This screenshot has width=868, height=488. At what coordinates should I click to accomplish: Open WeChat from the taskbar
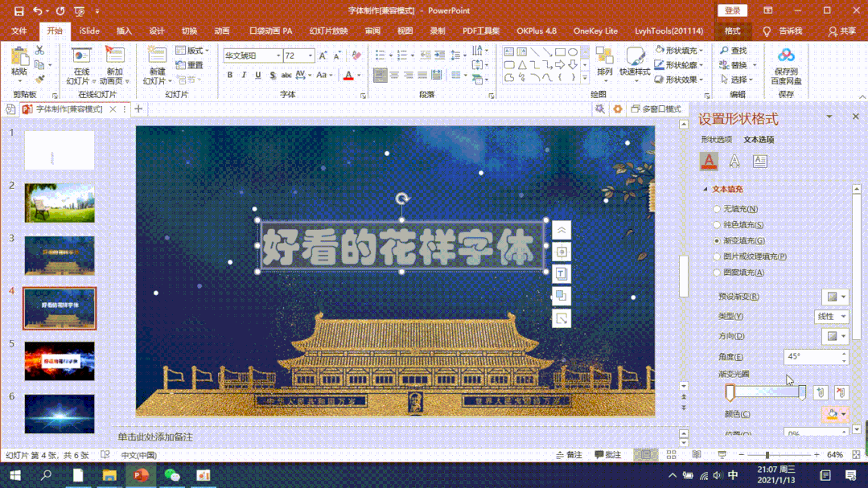[x=172, y=475]
